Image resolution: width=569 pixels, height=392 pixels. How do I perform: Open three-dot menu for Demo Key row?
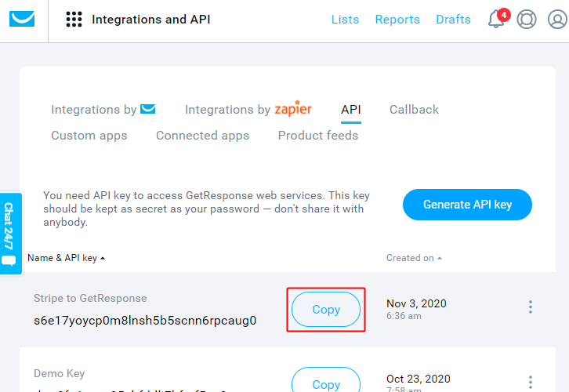click(x=530, y=383)
